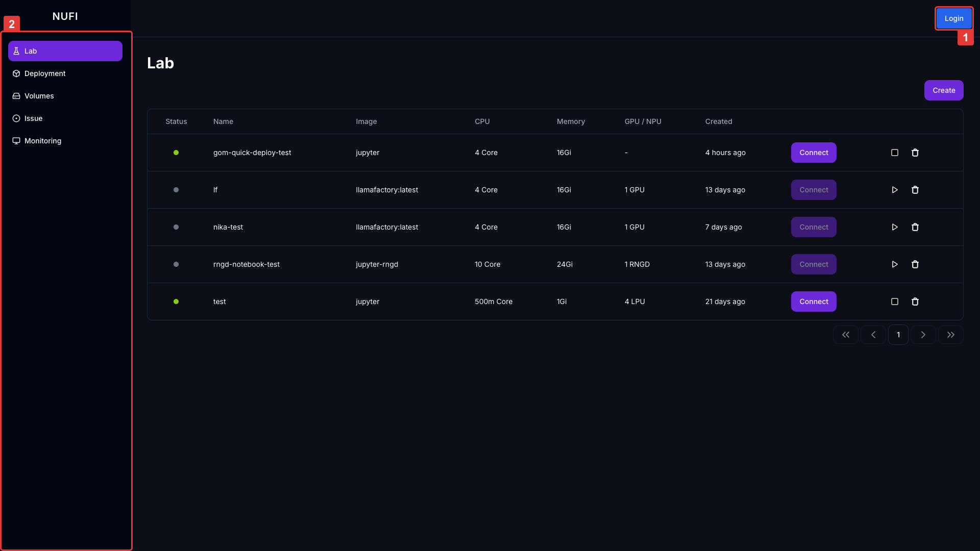Start the lf lab instance
This screenshot has width=980, height=551.
pos(894,190)
